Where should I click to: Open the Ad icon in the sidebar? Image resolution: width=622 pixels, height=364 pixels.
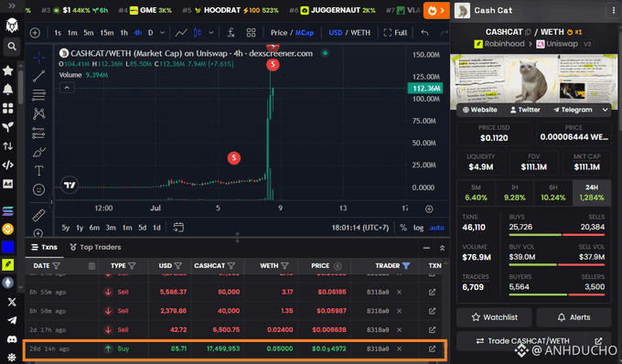point(8,184)
